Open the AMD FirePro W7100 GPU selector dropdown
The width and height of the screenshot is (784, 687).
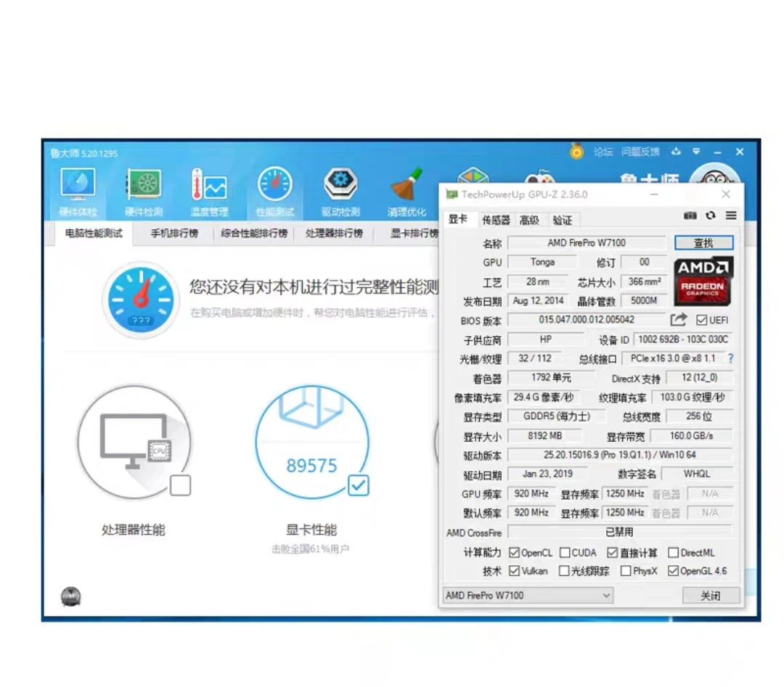click(x=528, y=595)
